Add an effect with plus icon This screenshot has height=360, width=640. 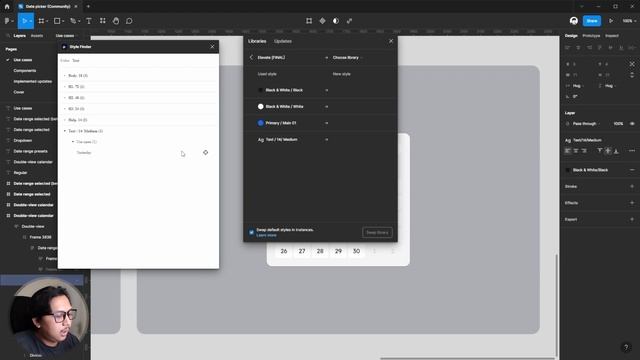pos(632,203)
